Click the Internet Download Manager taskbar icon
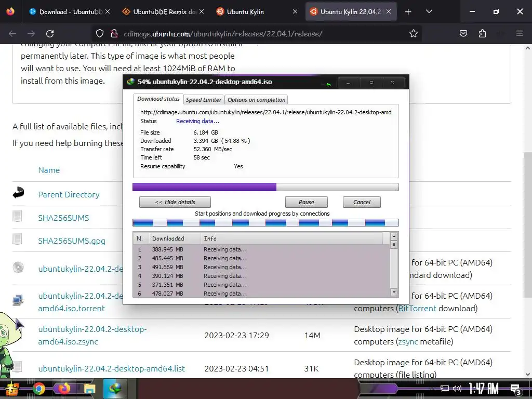Image resolution: width=532 pixels, height=399 pixels. 115,389
